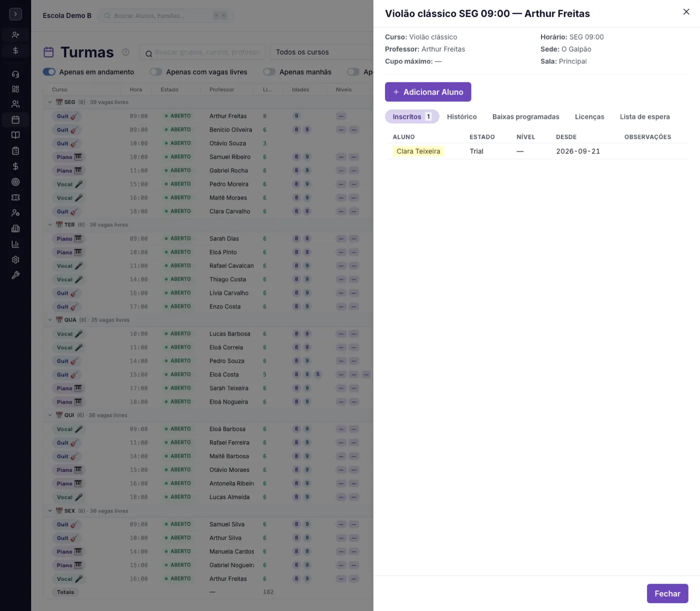Open student Clara Teixeira's highlighted name
The height and width of the screenshot is (611, 700).
tap(418, 151)
